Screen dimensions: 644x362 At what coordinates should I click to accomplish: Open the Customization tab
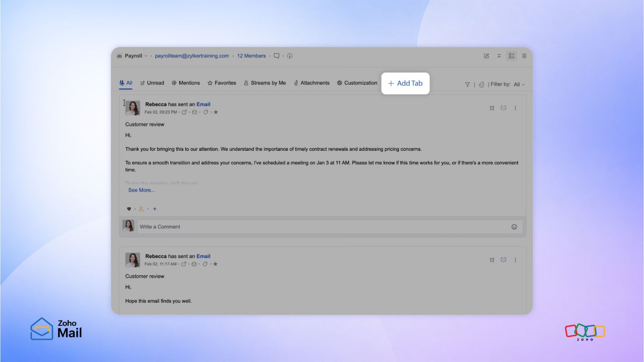357,83
